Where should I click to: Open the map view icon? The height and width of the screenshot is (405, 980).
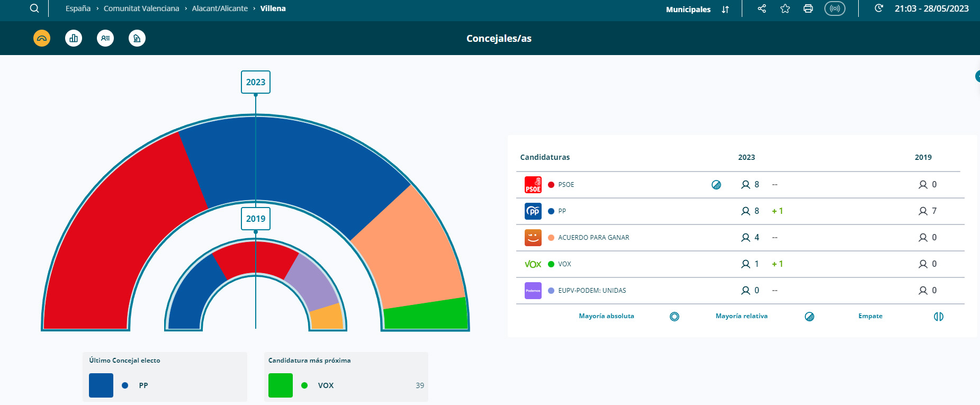tap(137, 38)
